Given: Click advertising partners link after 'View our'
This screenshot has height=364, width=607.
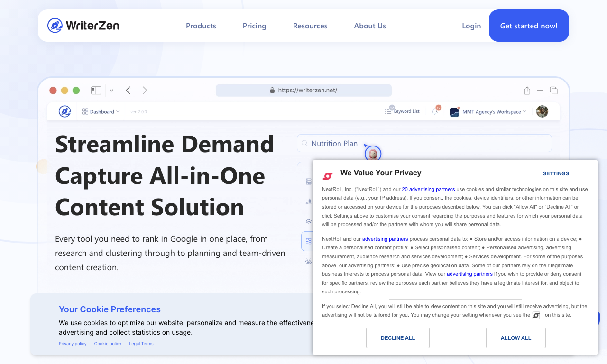Looking at the screenshot, I should click(469, 274).
